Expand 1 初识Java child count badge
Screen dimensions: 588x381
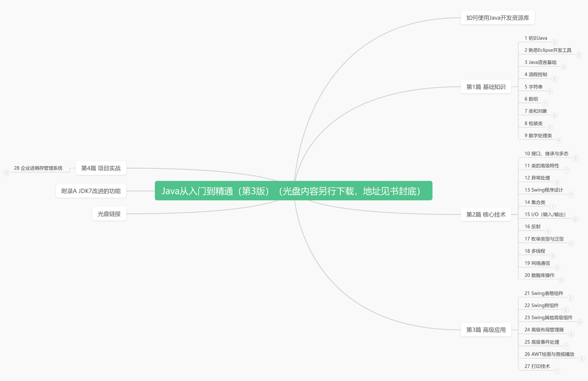tap(554, 43)
